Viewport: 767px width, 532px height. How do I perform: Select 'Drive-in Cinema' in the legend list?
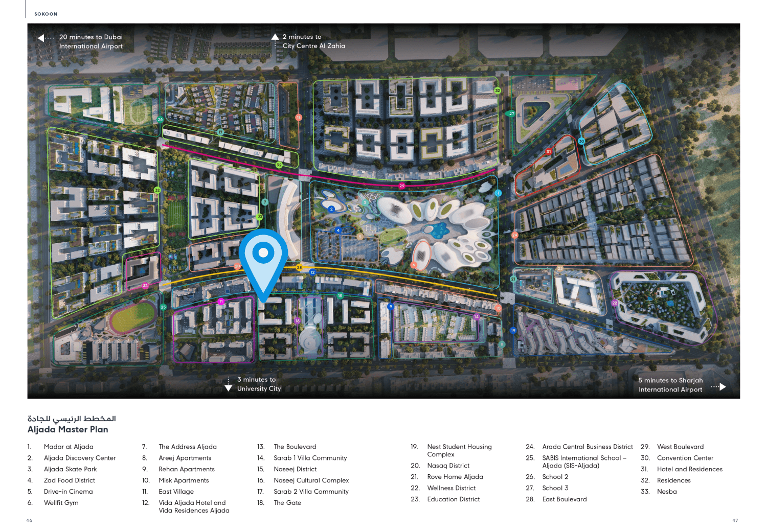tap(68, 491)
